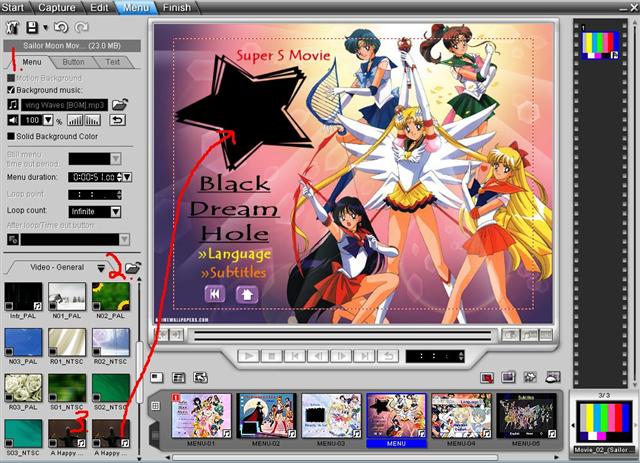Click the picture-with-mouse icon above the menu list's right end

click(x=553, y=377)
